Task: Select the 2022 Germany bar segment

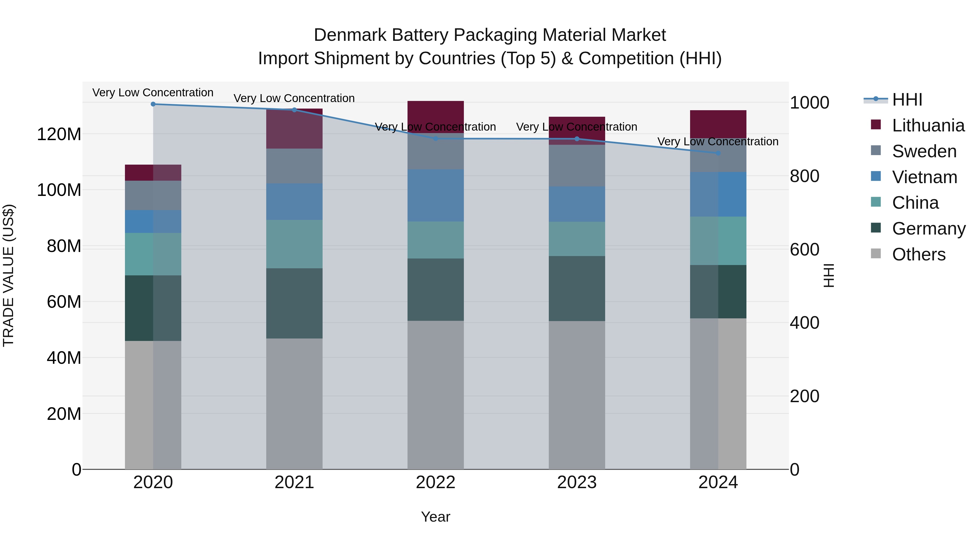Action: pos(436,290)
